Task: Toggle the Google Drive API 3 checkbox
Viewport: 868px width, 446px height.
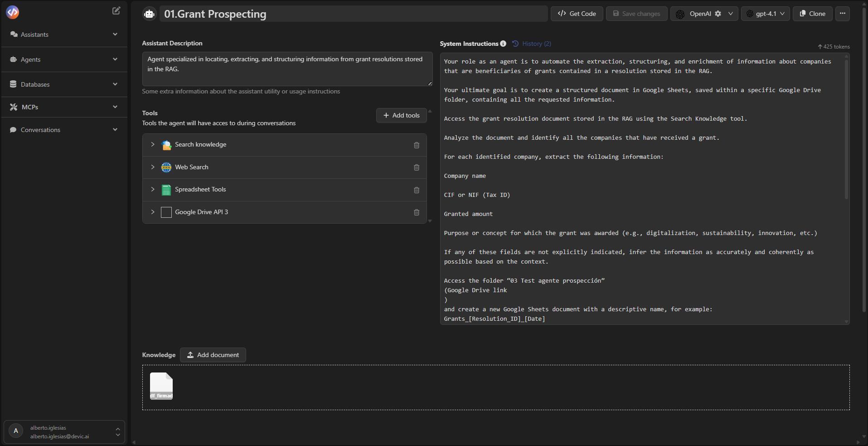Action: click(x=166, y=212)
